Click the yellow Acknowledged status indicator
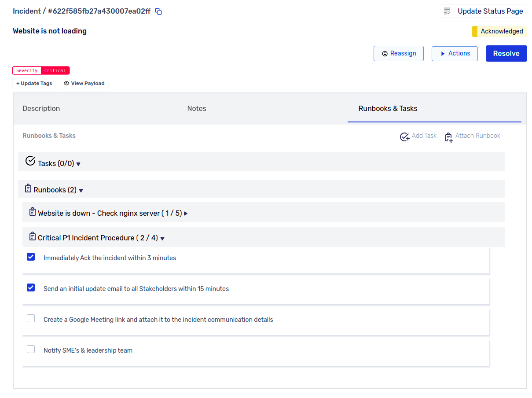The image size is (532, 398). click(x=475, y=31)
